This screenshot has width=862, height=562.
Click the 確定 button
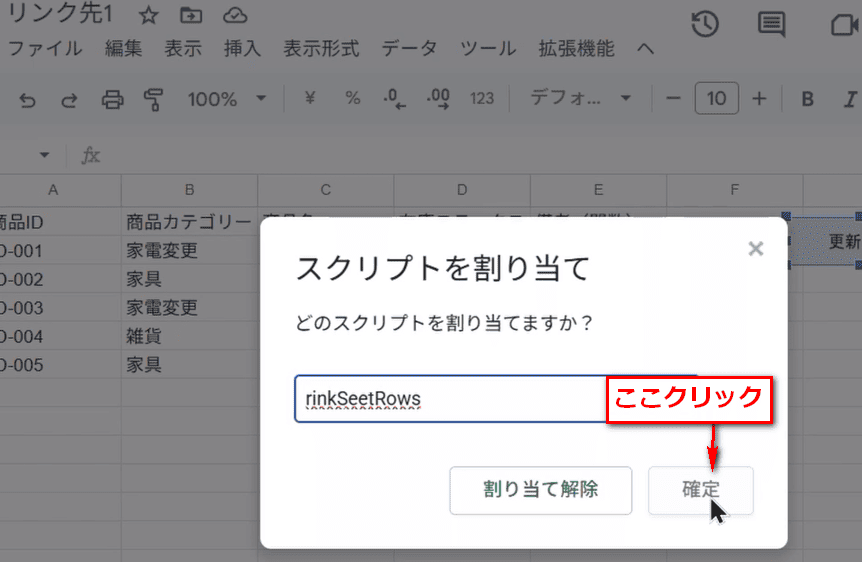[x=700, y=490]
